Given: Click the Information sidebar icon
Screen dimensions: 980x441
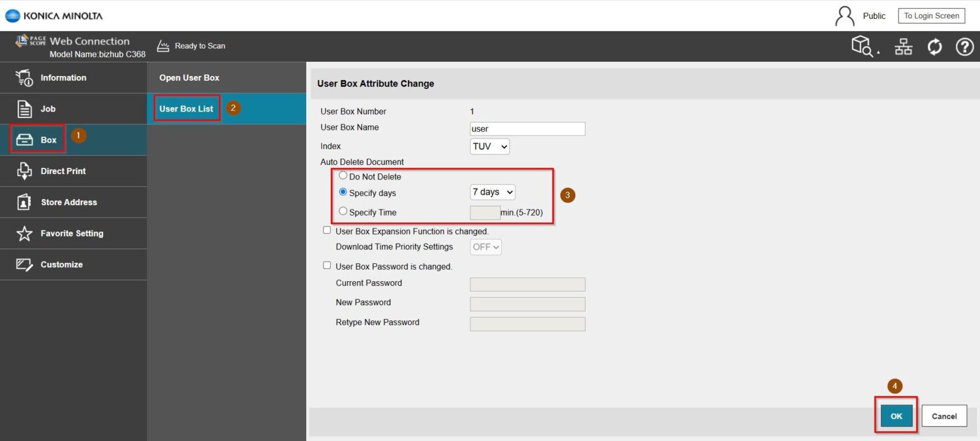Looking at the screenshot, I should [x=24, y=78].
